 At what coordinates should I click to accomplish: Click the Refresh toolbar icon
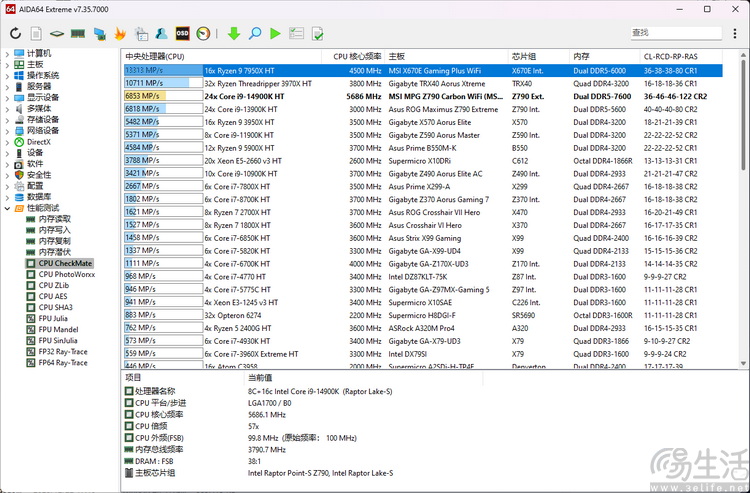15,33
